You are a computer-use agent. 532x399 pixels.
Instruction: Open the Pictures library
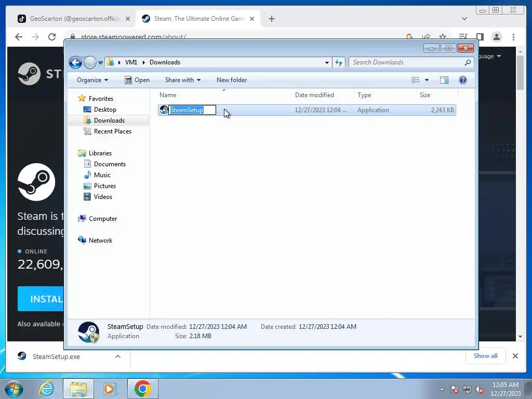(x=105, y=186)
